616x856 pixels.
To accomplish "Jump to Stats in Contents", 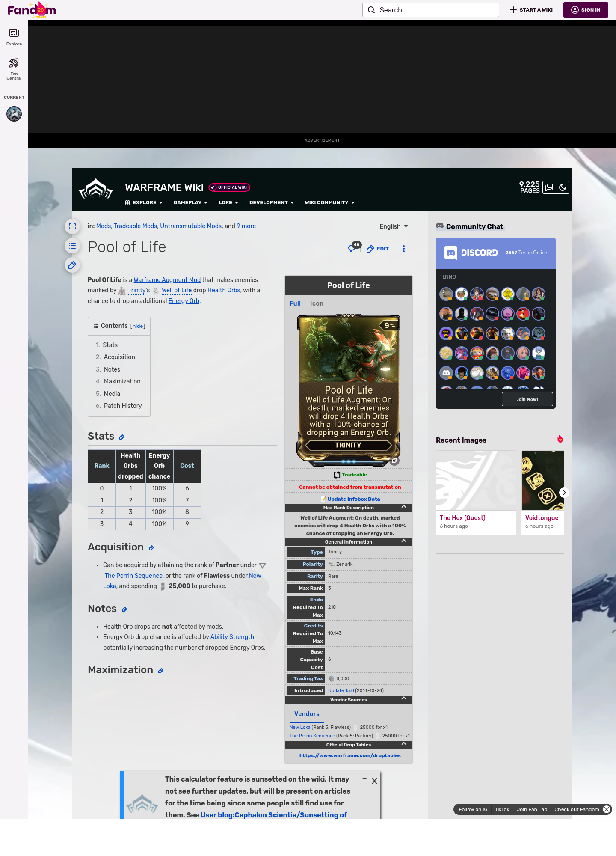I will [x=110, y=345].
